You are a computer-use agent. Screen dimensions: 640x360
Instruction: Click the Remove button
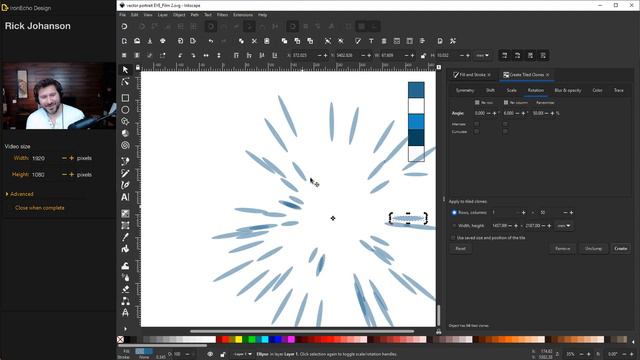pyautogui.click(x=562, y=248)
